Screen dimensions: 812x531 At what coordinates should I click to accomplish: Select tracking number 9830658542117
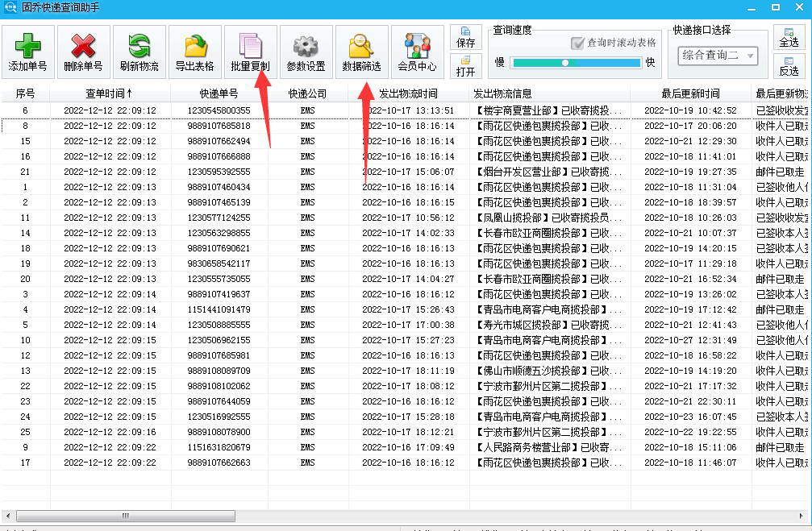click(x=219, y=263)
